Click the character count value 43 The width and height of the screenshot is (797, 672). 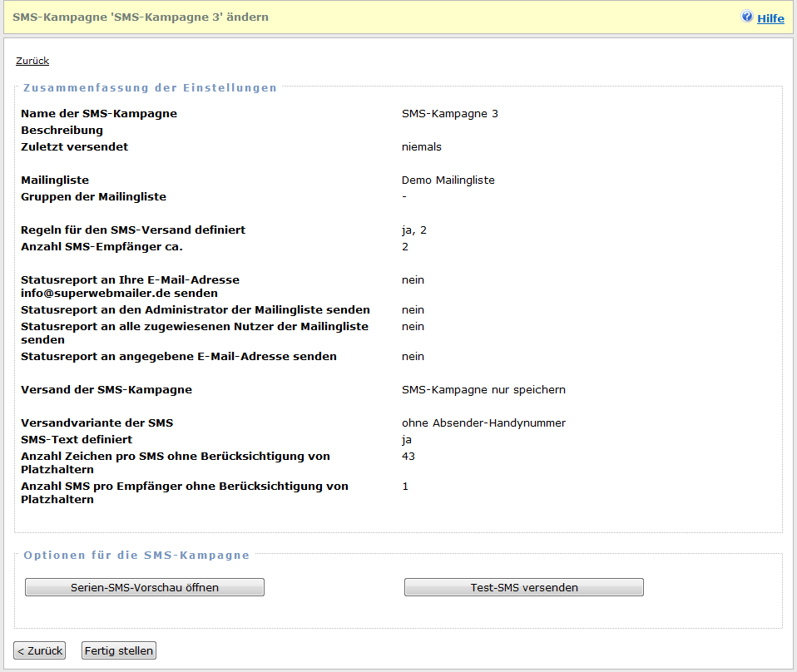(408, 456)
